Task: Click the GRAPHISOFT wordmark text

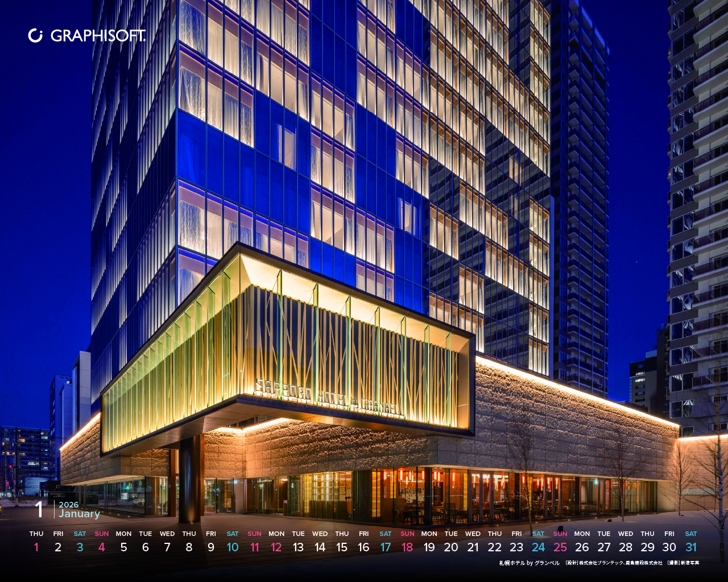Action: pyautogui.click(x=98, y=36)
